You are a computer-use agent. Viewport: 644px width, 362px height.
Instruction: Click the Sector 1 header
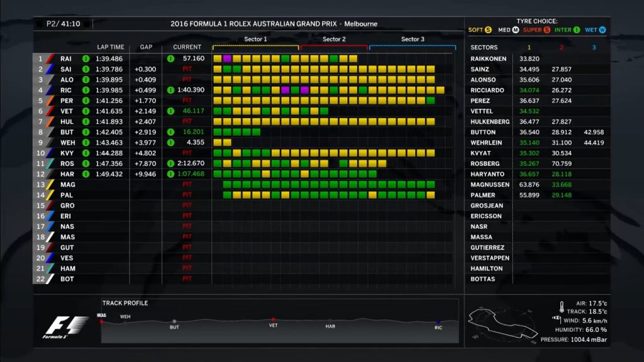pyautogui.click(x=255, y=39)
